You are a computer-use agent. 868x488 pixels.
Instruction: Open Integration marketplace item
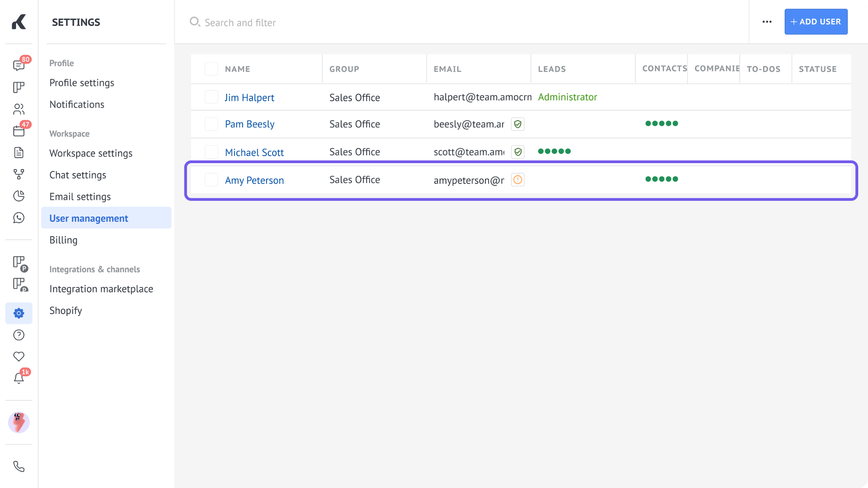click(101, 288)
